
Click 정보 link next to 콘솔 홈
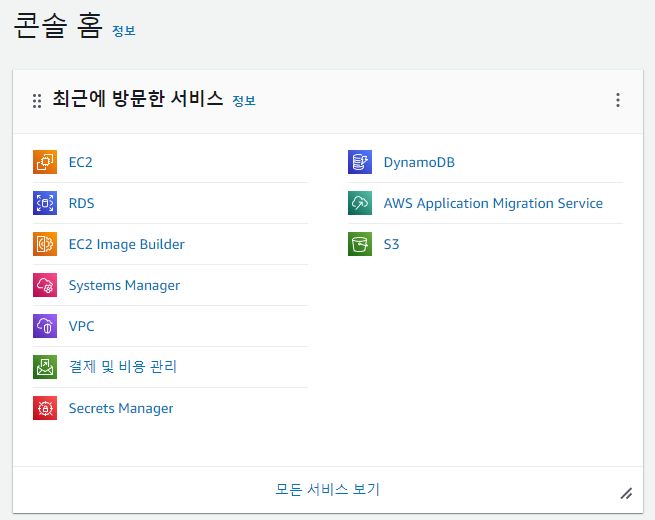(x=124, y=30)
